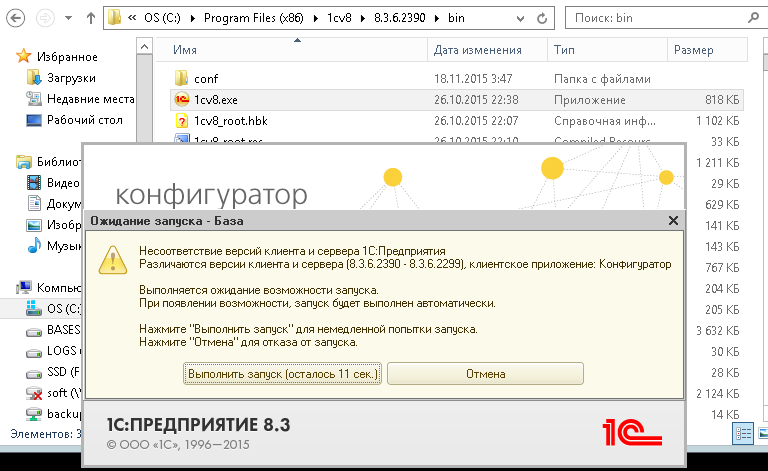Viewport: 768px width, 471px height.
Task: Expand the address bar history dropdown
Action: (520, 19)
